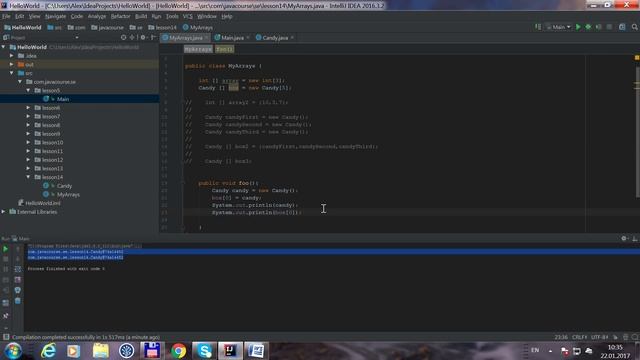Click the EN language indicator in tray
Image resolution: width=640 pixels, height=360 pixels.
pos(535,351)
